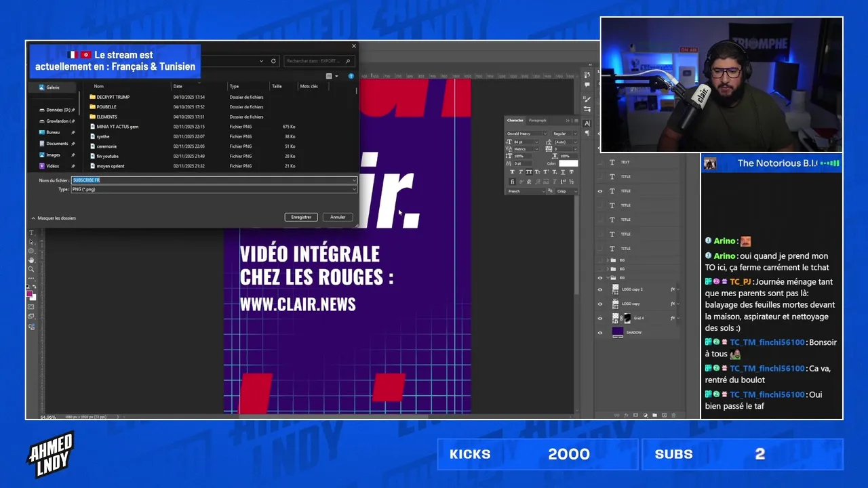Select the Zoom magnifier tool
Image resolution: width=868 pixels, height=488 pixels.
(x=31, y=269)
